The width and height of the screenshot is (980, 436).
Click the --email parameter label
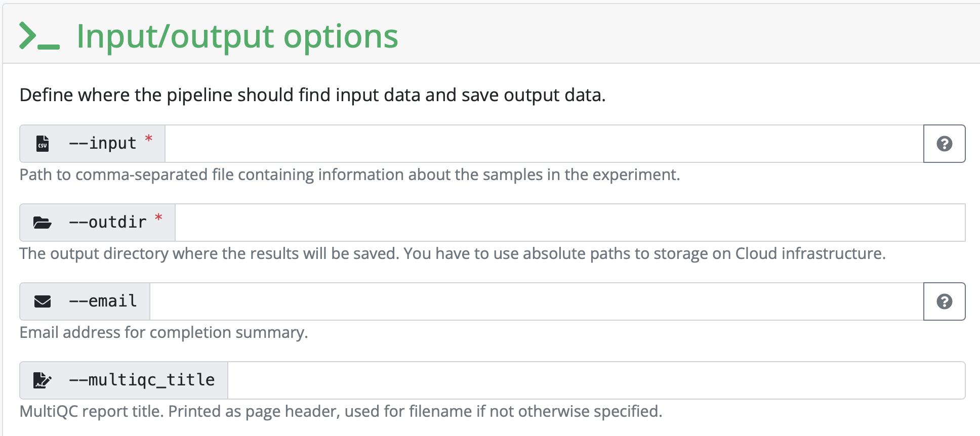pyautogui.click(x=103, y=301)
